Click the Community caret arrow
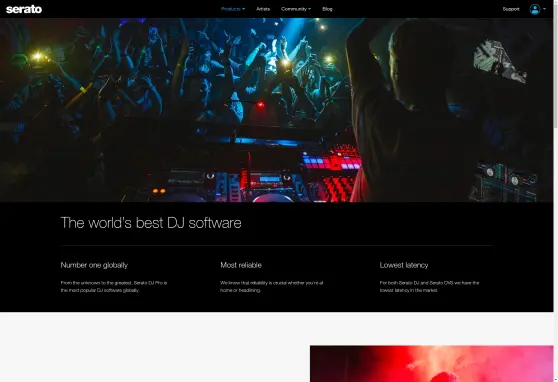The image size is (558, 382). [x=309, y=9]
